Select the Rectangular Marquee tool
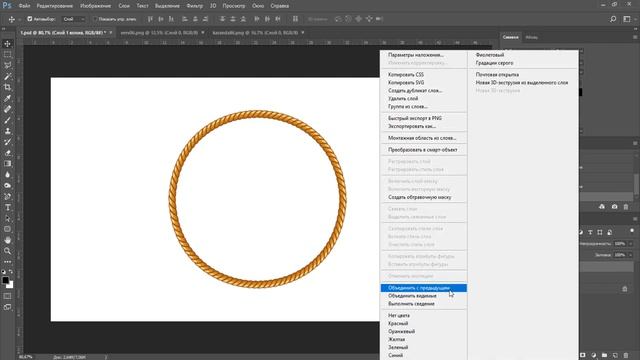640x360 pixels. tap(7, 54)
